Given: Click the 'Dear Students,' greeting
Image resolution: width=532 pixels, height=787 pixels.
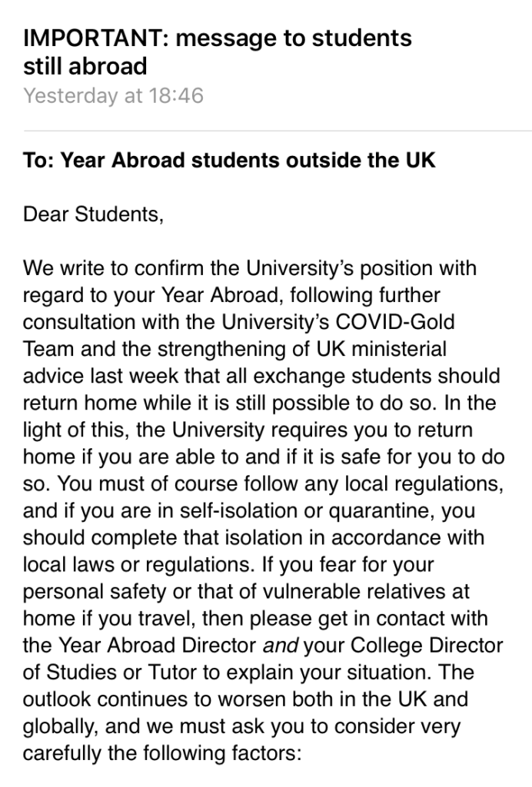Looking at the screenshot, I should 93,215.
